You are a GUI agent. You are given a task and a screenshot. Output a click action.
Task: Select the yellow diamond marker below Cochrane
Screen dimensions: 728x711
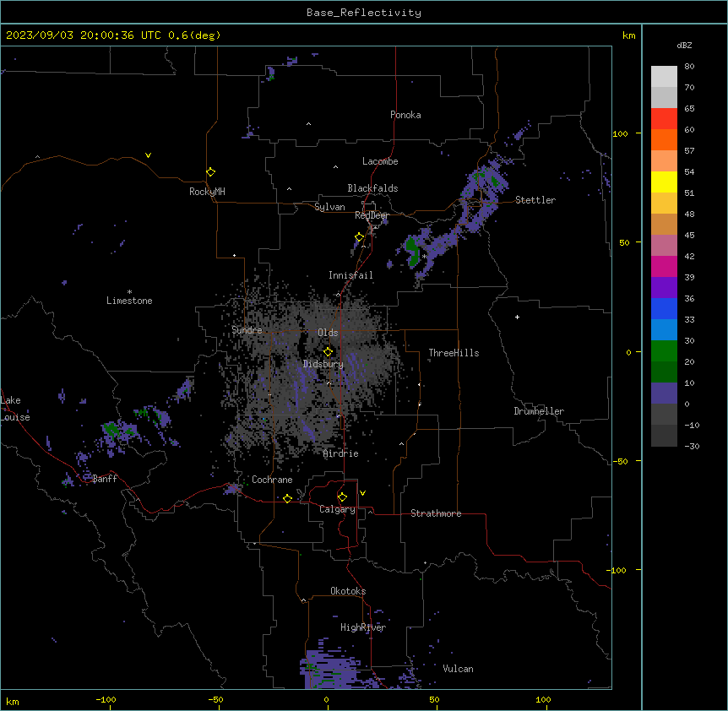click(x=287, y=498)
